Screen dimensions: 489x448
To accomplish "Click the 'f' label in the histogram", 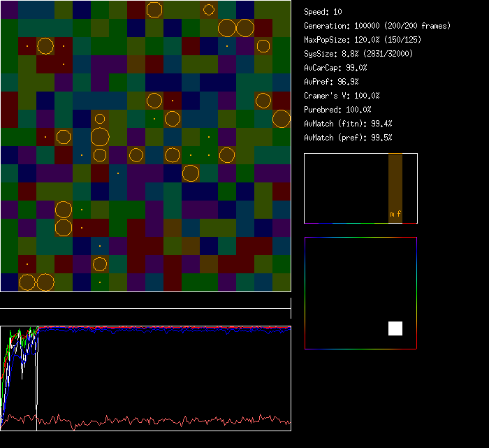I will tap(399, 214).
